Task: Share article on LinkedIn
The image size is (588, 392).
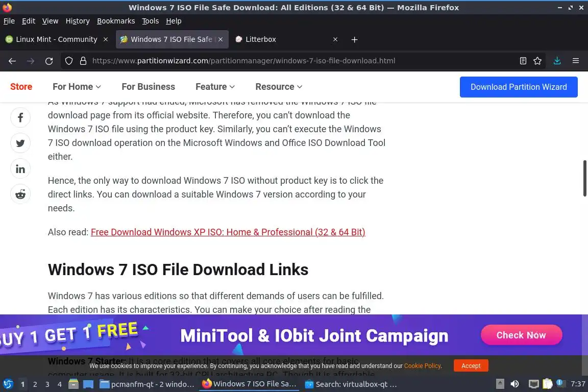Action: point(20,169)
